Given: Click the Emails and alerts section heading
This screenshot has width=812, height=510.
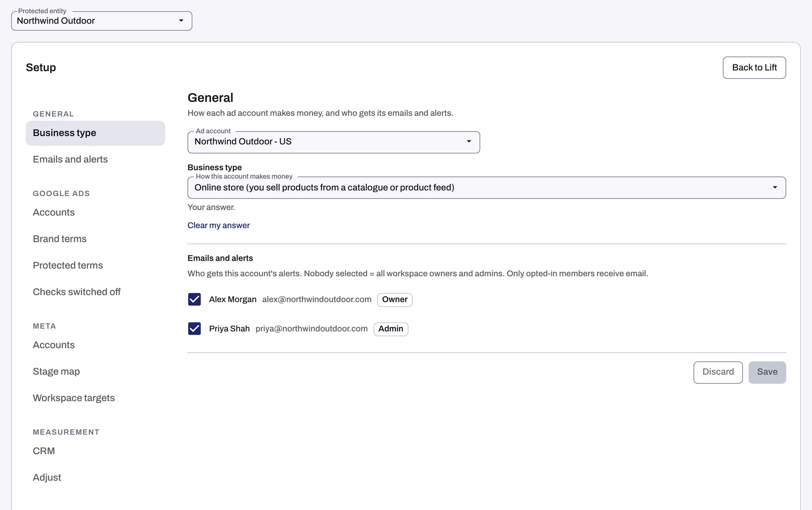Looking at the screenshot, I should 220,258.
